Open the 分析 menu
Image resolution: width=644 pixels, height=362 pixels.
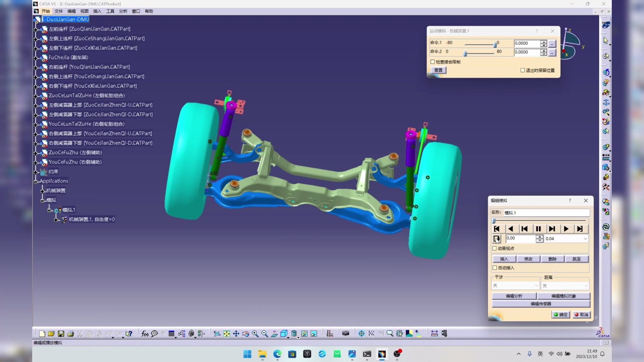coord(123,11)
